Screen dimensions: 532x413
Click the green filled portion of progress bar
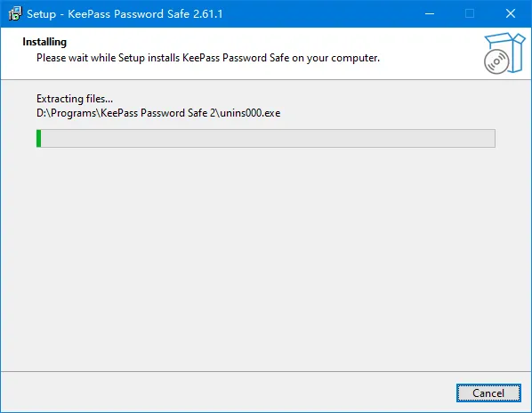coord(38,138)
